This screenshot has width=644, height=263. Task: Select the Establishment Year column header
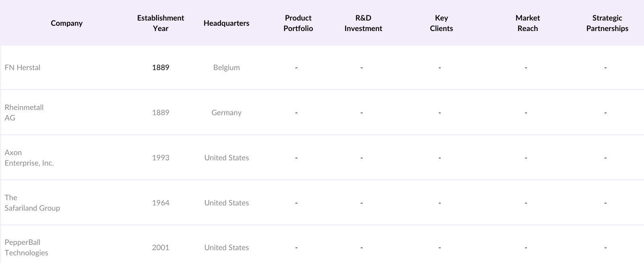(x=160, y=23)
